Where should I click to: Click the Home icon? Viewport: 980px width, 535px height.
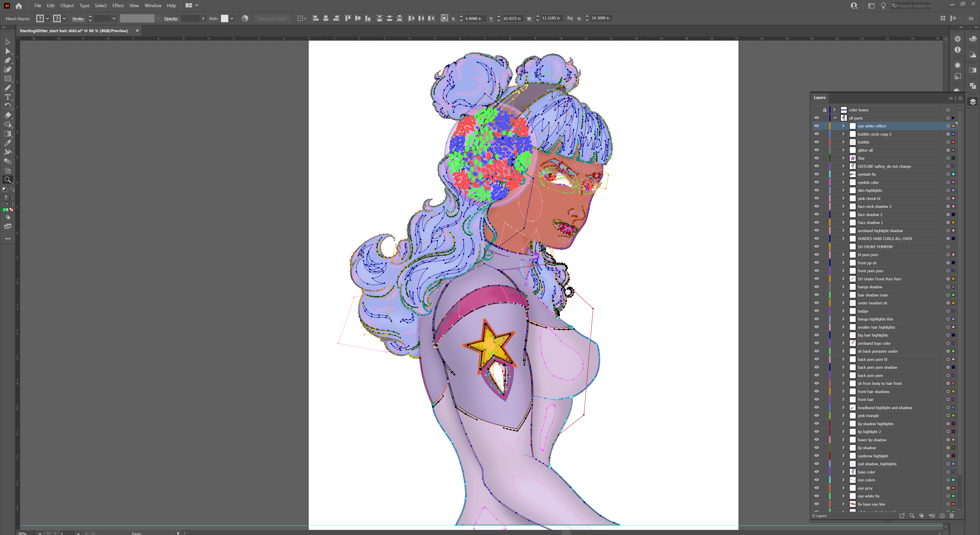19,6
